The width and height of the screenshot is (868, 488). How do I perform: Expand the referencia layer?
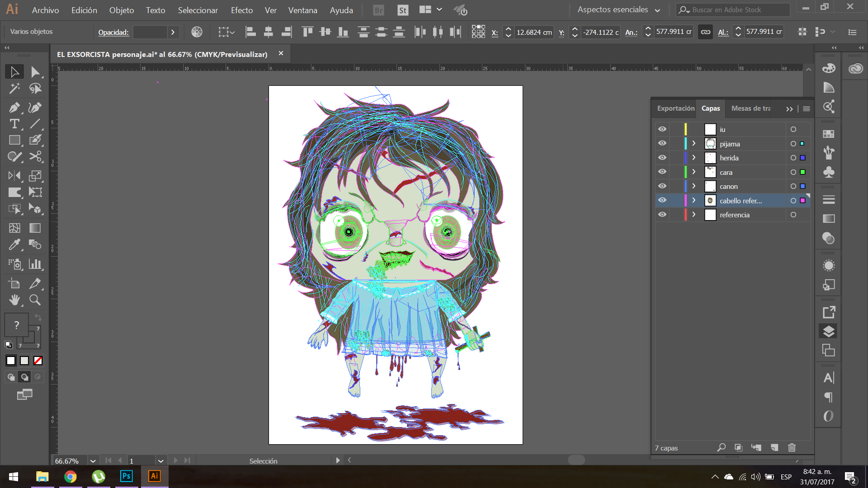[x=694, y=215]
